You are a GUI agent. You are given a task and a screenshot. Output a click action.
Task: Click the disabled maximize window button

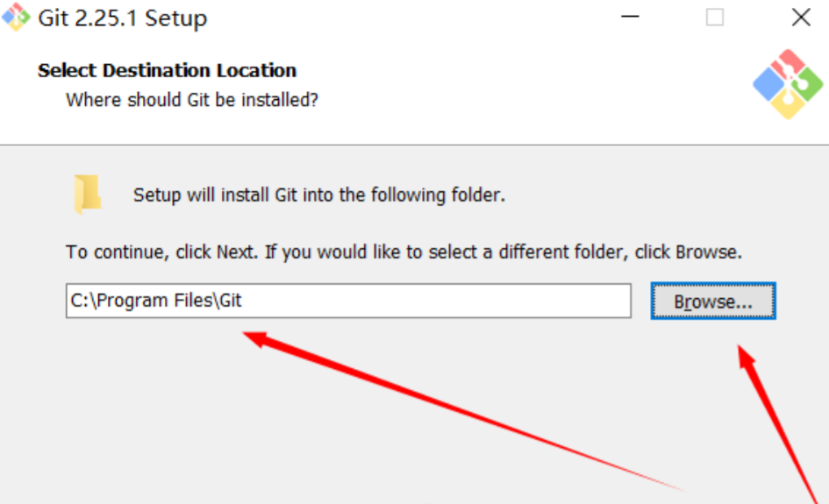[x=715, y=18]
